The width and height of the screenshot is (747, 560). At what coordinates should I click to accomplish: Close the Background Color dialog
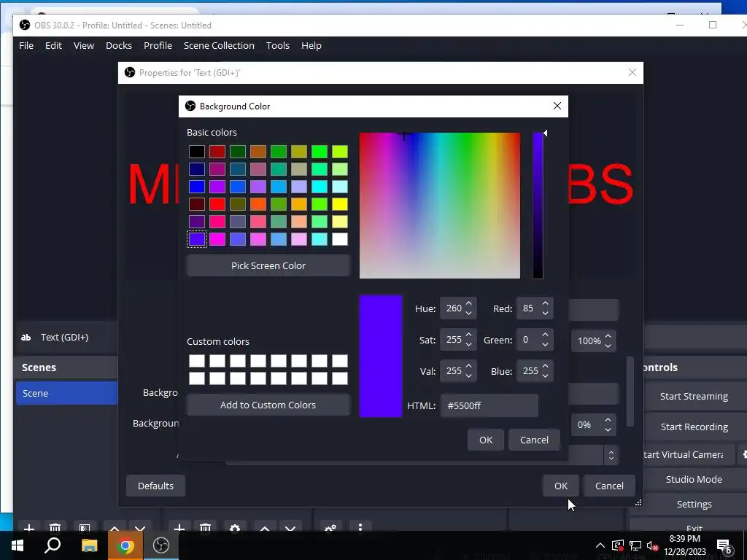[557, 106]
